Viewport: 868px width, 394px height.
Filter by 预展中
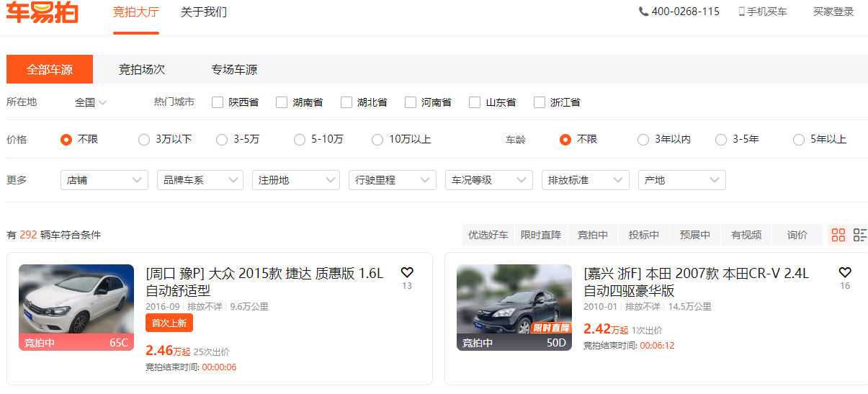click(x=695, y=235)
